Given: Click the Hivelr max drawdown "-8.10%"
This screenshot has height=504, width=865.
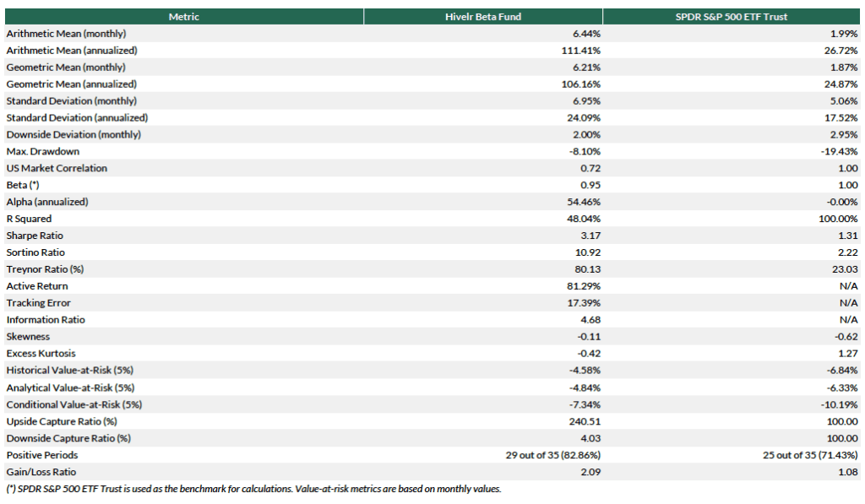Looking at the screenshot, I should (x=585, y=151).
